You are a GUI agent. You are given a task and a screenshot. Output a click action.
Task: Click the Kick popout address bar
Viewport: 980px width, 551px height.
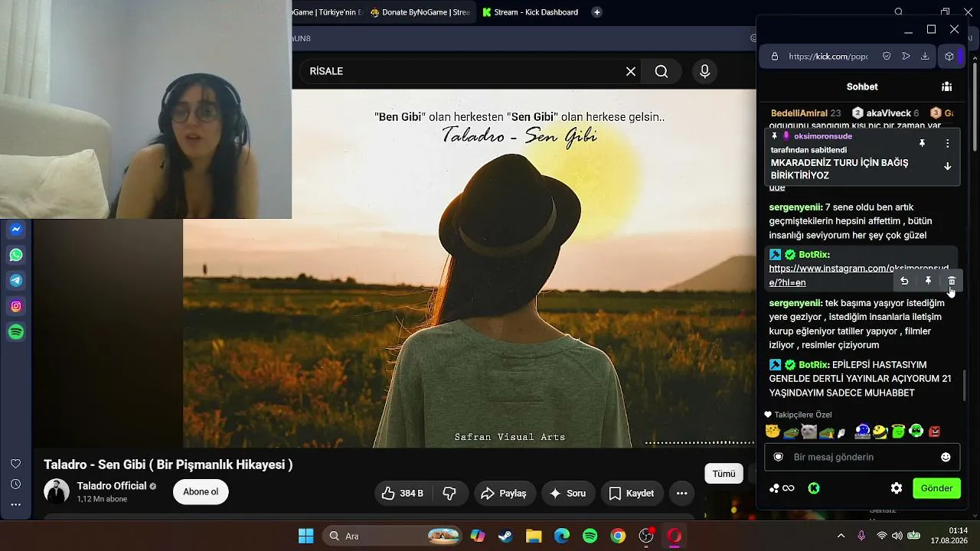pyautogui.click(x=828, y=56)
